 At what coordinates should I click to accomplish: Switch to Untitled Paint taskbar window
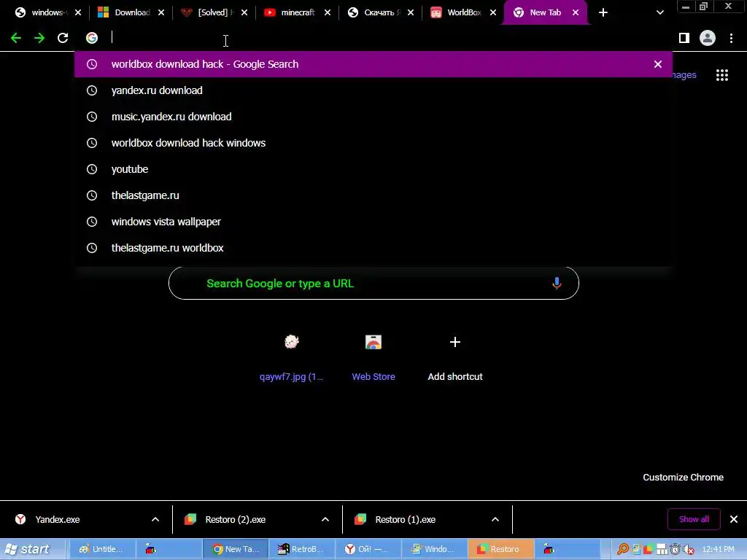102,549
